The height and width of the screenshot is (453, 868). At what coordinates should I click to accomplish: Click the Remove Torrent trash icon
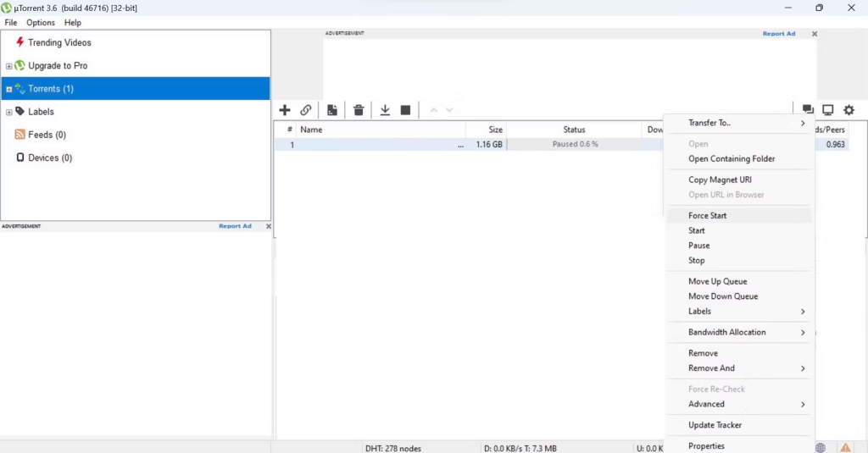tap(359, 110)
